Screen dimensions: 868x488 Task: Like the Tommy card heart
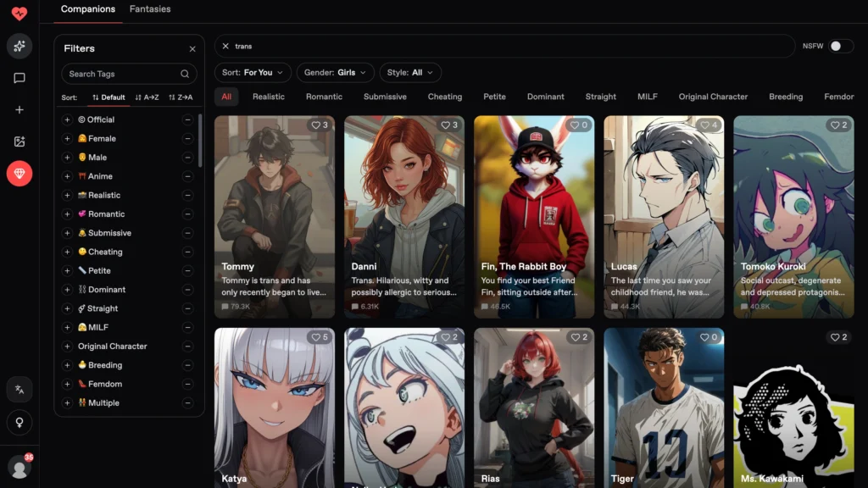(x=320, y=125)
